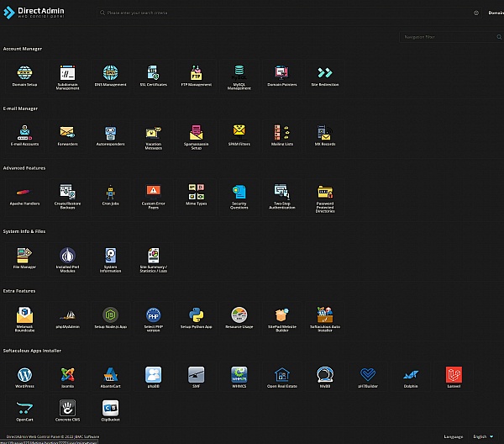View Resource Usage
This screenshot has width=504, height=444.
[239, 319]
